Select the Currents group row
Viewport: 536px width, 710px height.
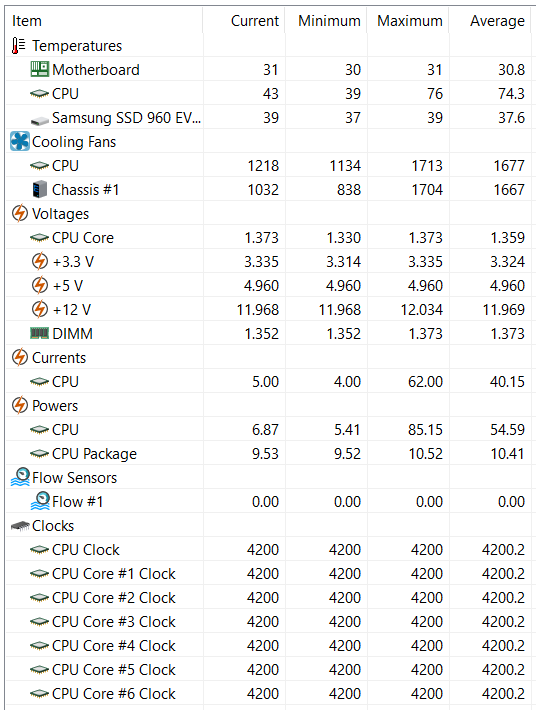[268, 358]
